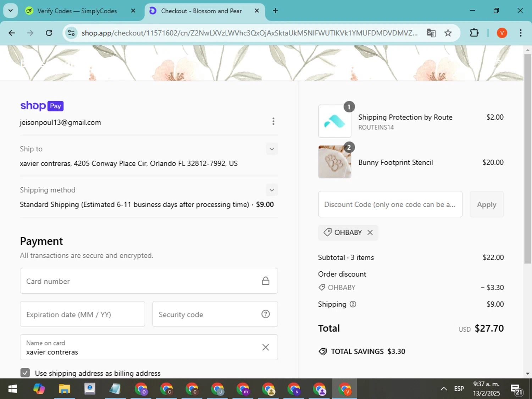Click the Discount Code input field
Viewport: 532px width, 399px height.
390,204
